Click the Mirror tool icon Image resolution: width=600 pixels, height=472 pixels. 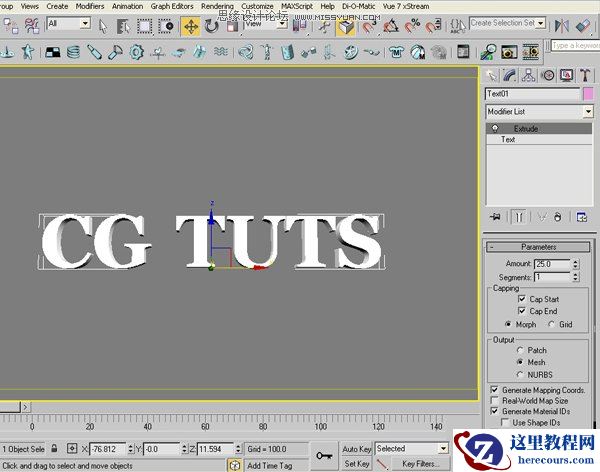tap(561, 26)
